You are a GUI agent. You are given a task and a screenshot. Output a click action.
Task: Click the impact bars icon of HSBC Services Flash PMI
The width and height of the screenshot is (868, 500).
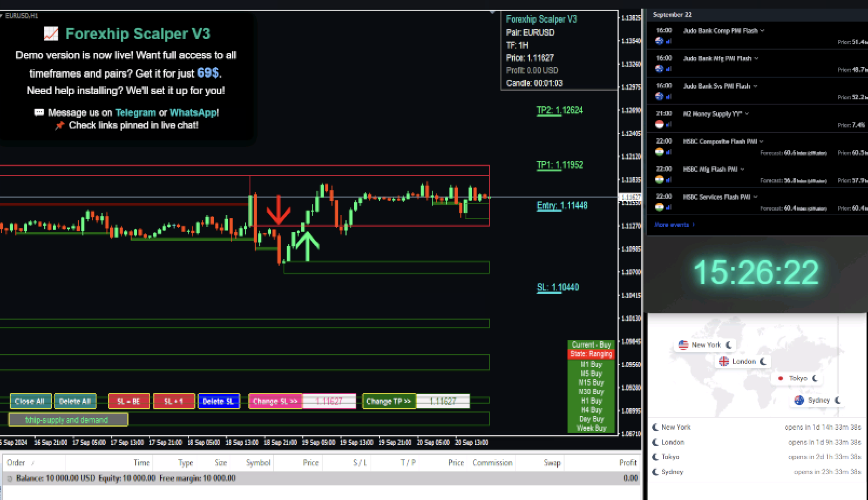tap(669, 207)
